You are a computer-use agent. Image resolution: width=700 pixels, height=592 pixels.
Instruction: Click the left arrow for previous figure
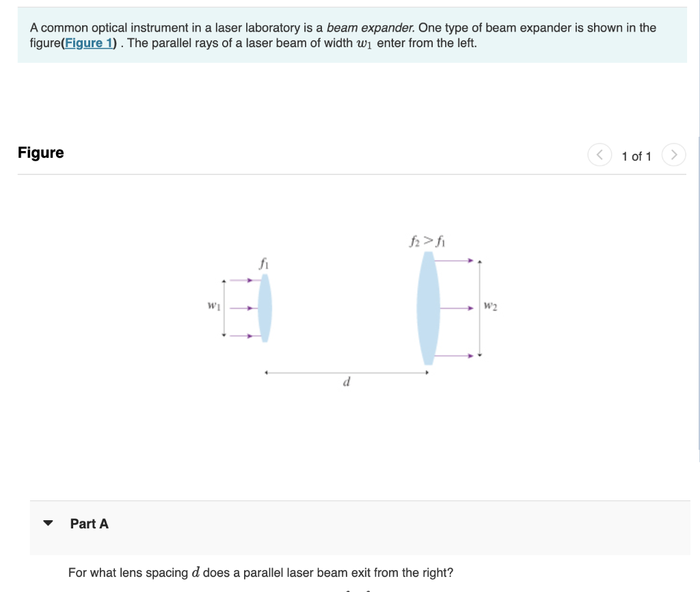click(x=600, y=154)
